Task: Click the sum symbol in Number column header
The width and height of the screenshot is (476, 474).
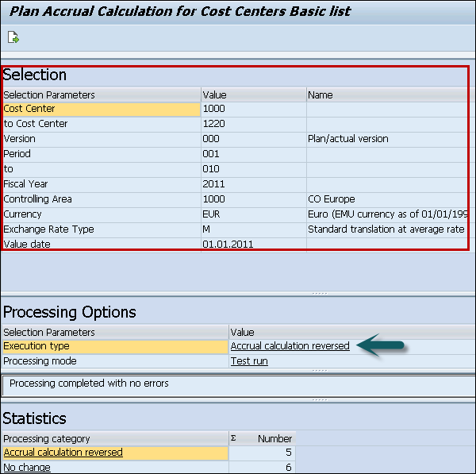Action: [233, 438]
